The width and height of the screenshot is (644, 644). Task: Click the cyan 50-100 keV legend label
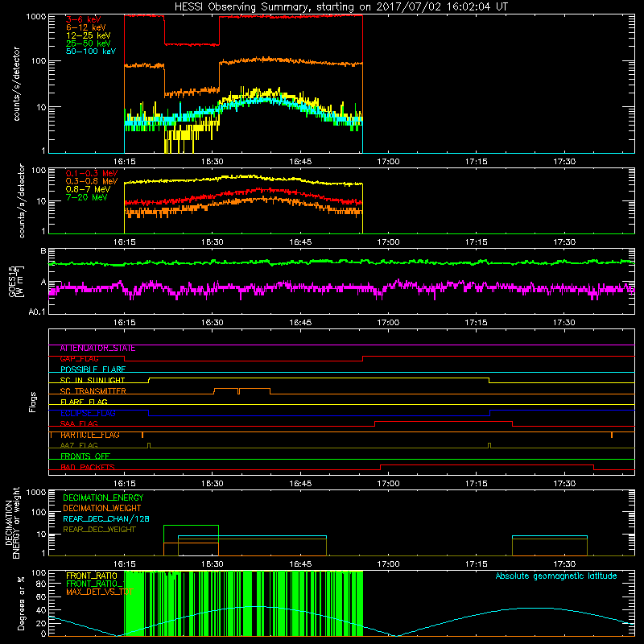pos(91,51)
